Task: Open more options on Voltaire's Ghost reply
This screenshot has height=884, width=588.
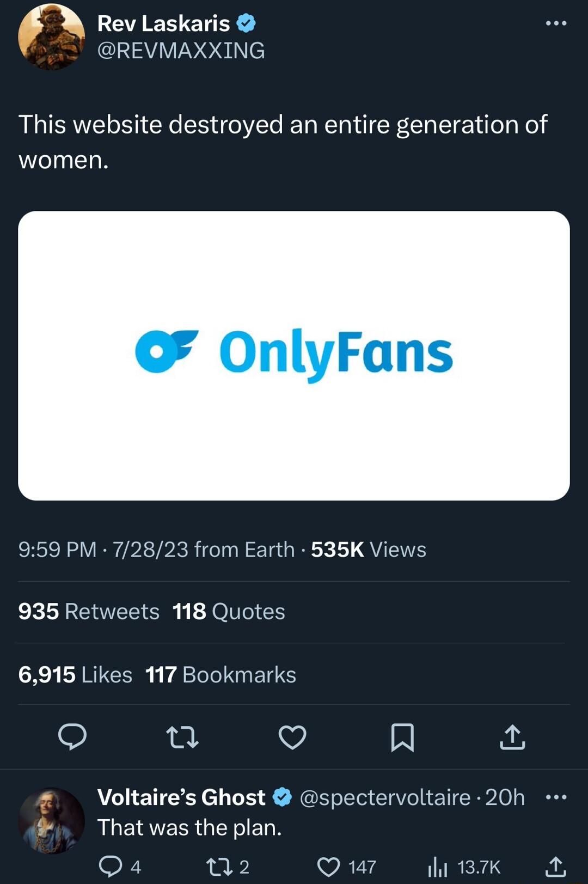Action: pos(556,797)
